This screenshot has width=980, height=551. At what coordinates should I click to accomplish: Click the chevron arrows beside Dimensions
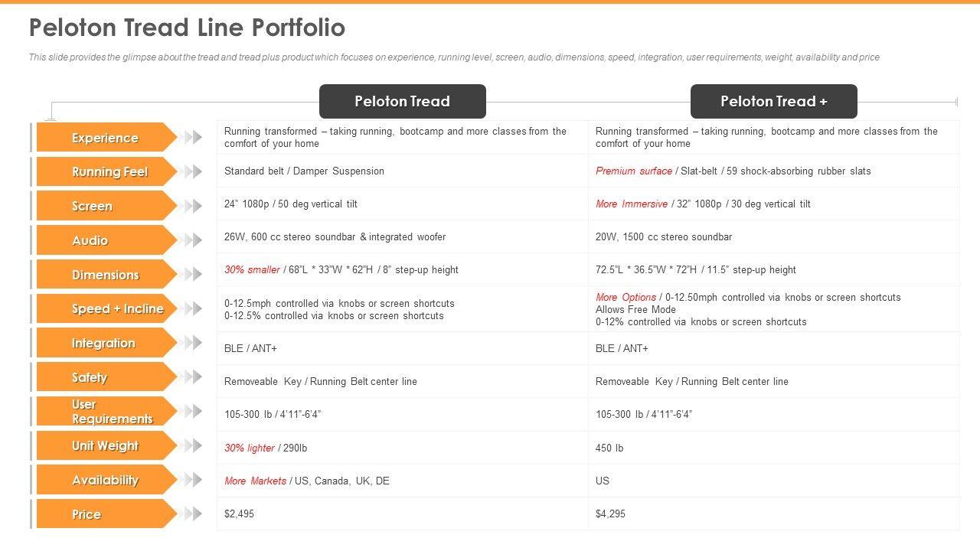coord(193,275)
